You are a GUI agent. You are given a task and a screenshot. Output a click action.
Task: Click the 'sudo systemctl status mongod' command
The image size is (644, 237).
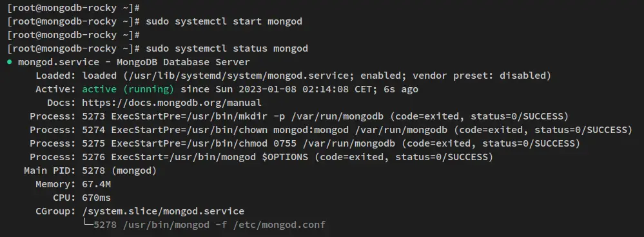[x=227, y=48]
